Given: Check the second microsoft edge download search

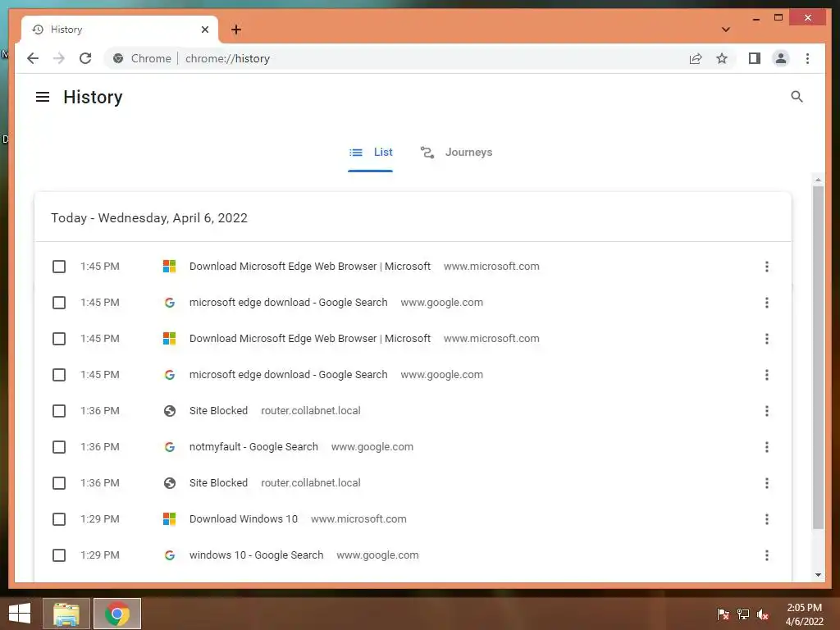Looking at the screenshot, I should [59, 374].
